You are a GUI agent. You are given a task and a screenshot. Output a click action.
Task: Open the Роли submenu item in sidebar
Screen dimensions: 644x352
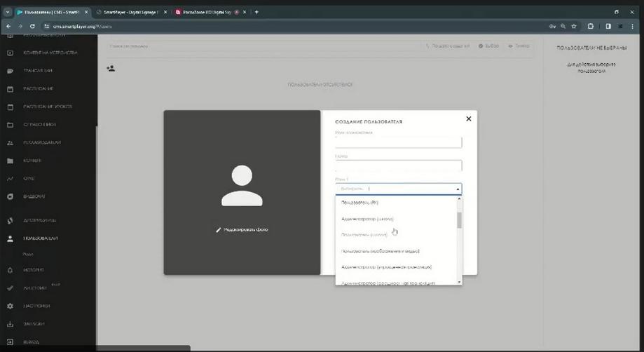[x=28, y=255]
